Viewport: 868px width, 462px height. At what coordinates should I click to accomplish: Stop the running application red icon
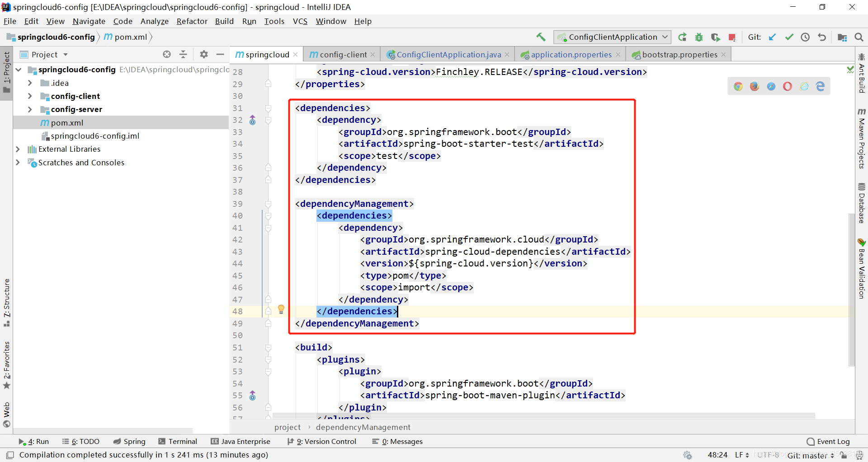[732, 37]
